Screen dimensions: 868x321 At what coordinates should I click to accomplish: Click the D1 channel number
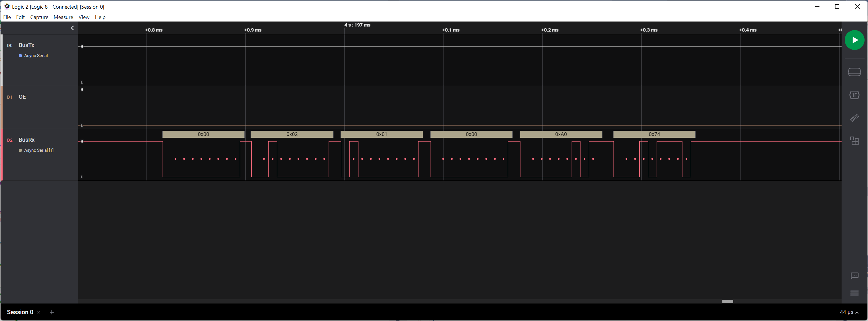(10, 97)
